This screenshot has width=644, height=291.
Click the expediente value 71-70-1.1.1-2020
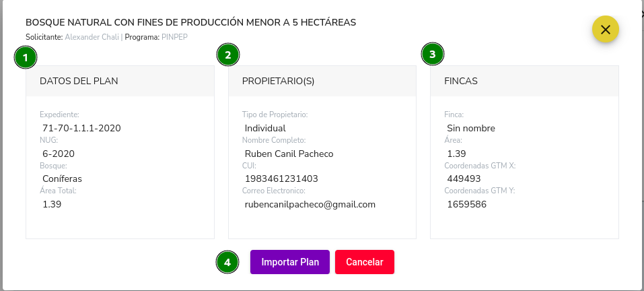pyautogui.click(x=81, y=128)
